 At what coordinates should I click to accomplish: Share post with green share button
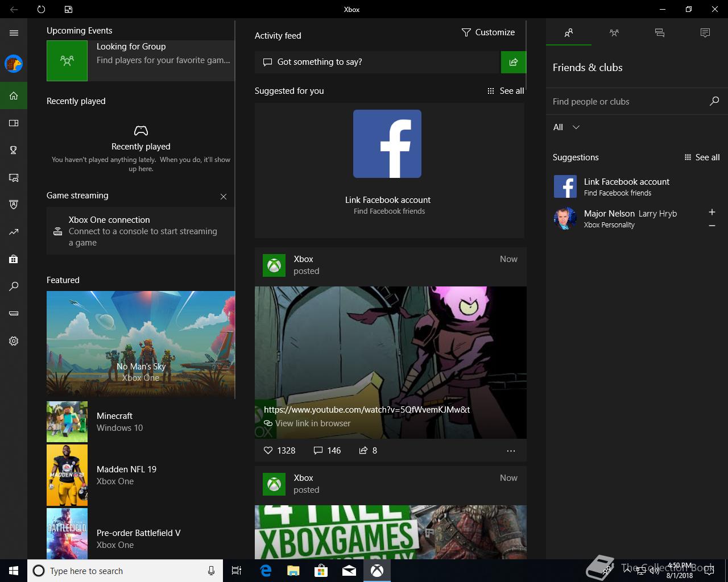[514, 62]
